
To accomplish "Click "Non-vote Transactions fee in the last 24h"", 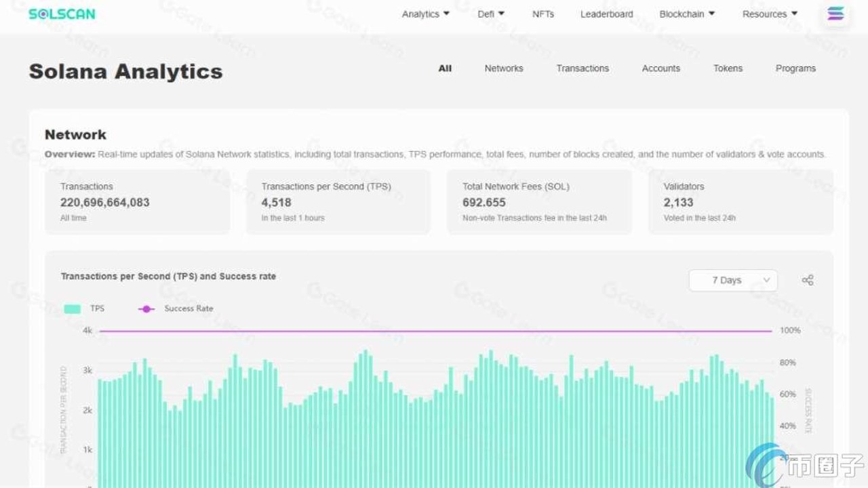I will 534,218.
